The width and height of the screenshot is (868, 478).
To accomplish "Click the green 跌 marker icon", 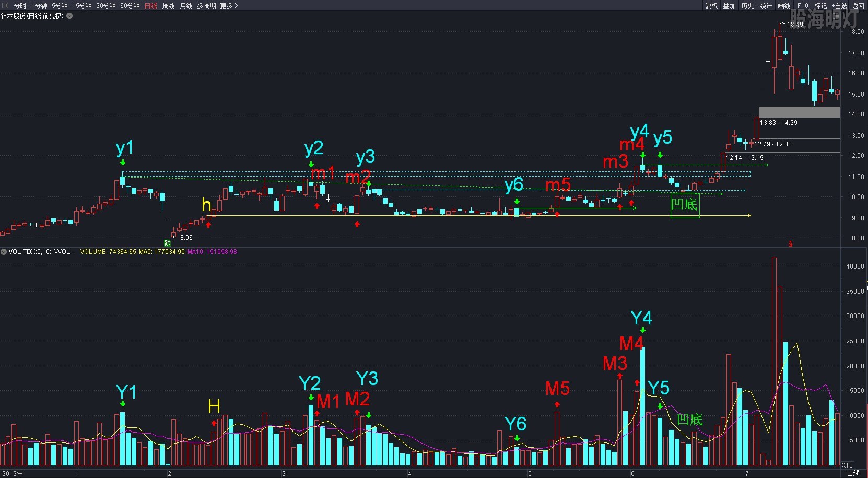I will [168, 243].
